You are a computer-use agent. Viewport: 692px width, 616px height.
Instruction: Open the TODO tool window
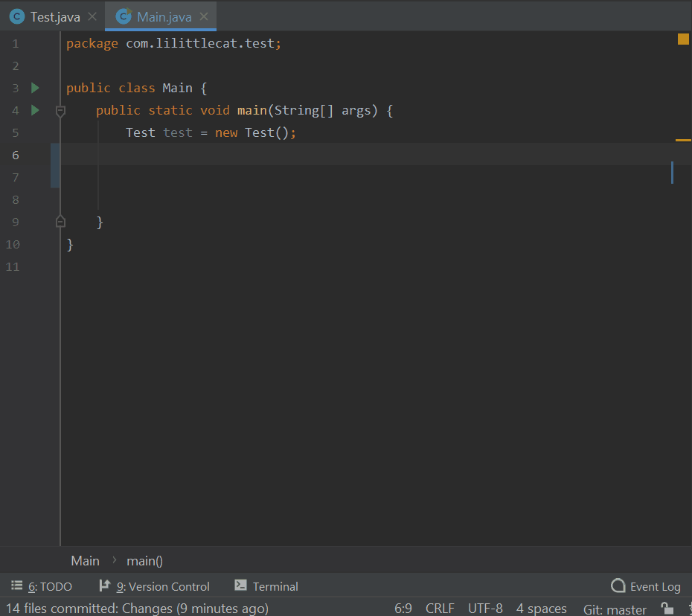[x=42, y=586]
